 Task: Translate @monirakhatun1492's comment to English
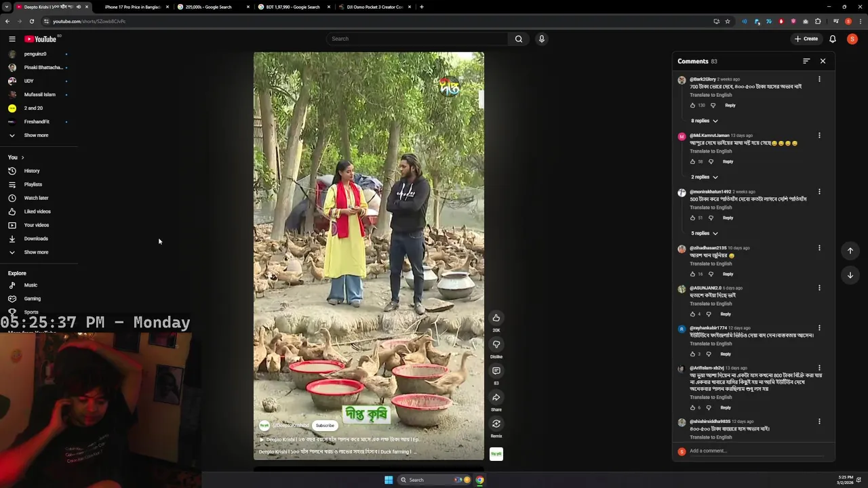tap(711, 207)
